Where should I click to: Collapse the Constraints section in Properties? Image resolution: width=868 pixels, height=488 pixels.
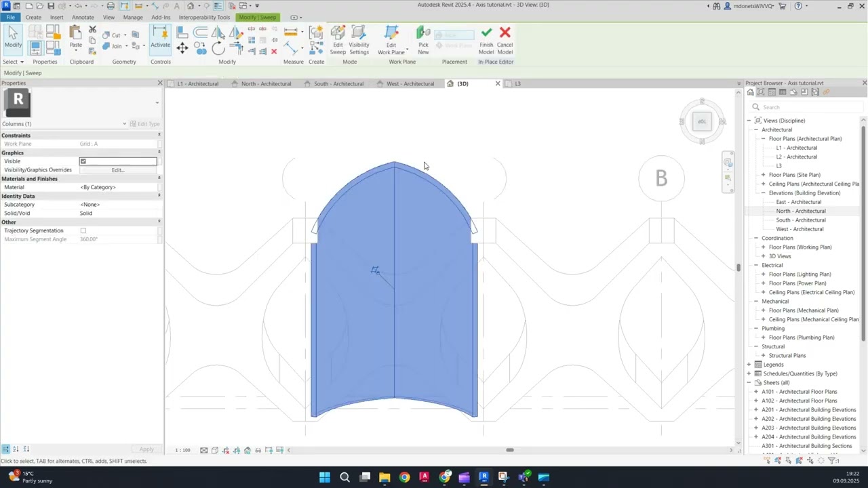(159, 135)
